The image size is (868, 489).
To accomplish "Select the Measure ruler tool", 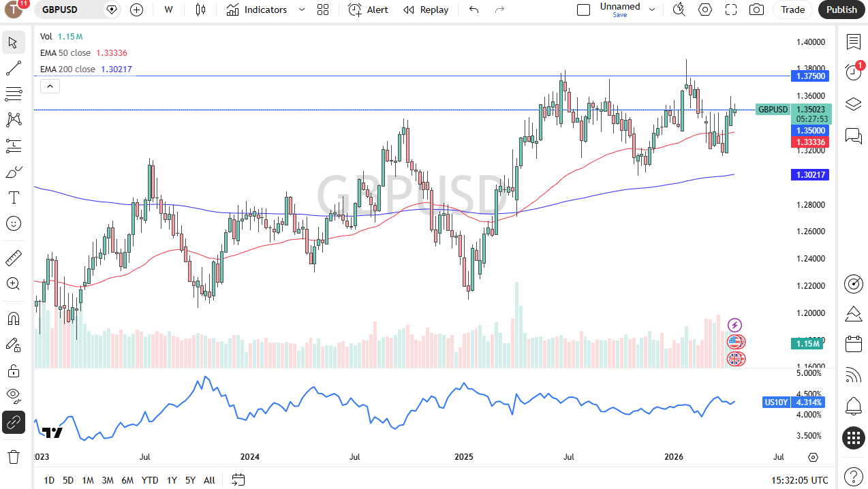I will (14, 257).
